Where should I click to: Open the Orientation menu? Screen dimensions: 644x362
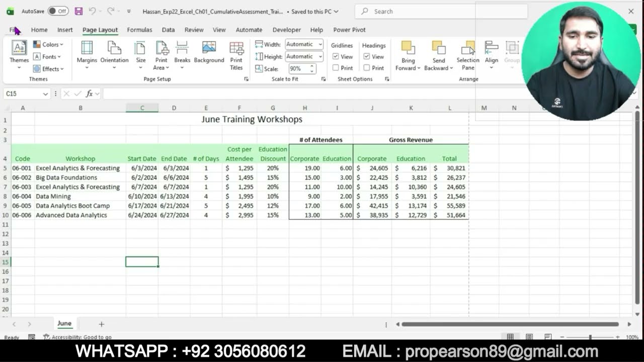[114, 54]
